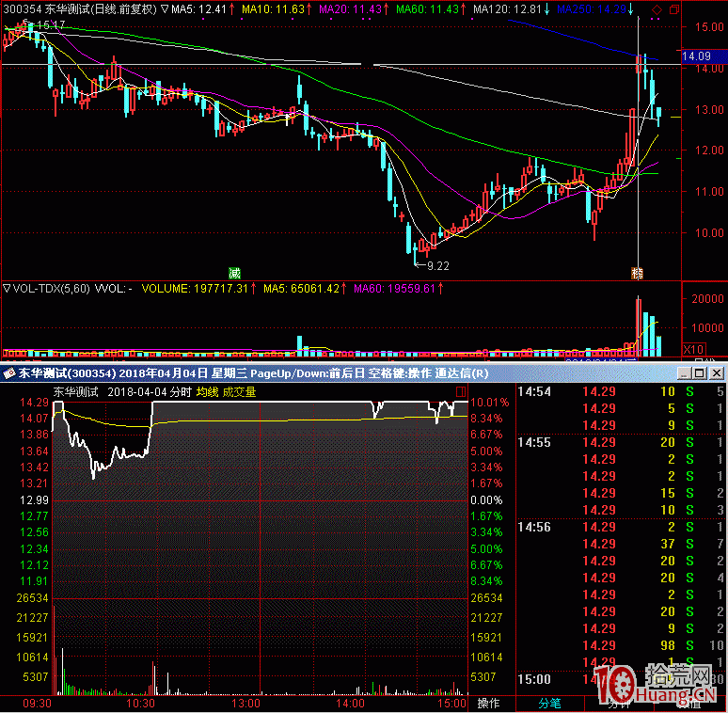Click the 10.01% label on the intraday axis
Screen dimensions: 728x713
(x=489, y=403)
